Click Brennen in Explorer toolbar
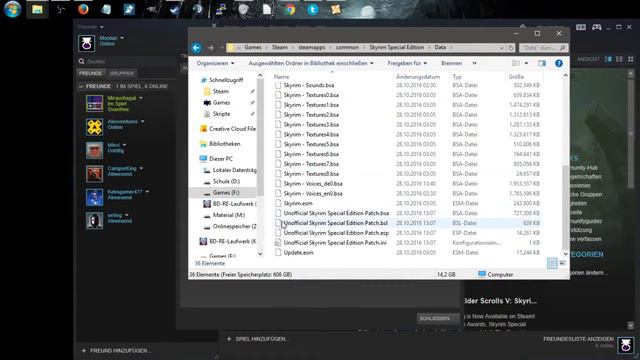Screen dimensions: 640x360 coord(451,63)
